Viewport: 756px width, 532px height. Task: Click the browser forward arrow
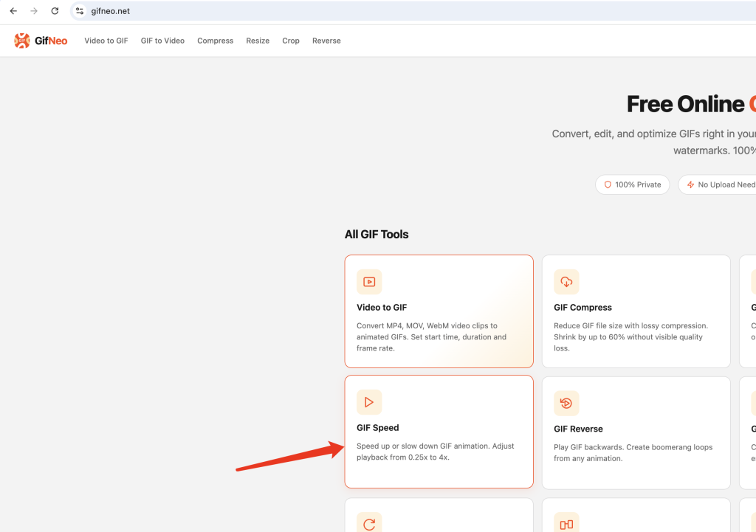click(x=34, y=10)
